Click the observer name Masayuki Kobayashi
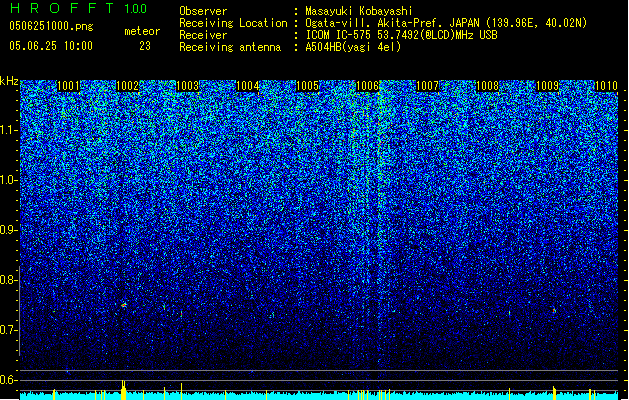629x400 pixels. coord(359,11)
